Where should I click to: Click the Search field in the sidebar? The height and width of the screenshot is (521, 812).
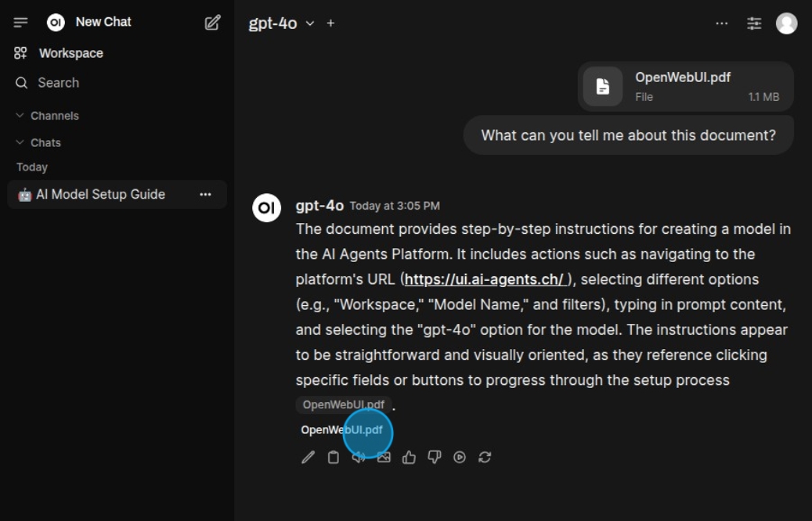point(59,83)
